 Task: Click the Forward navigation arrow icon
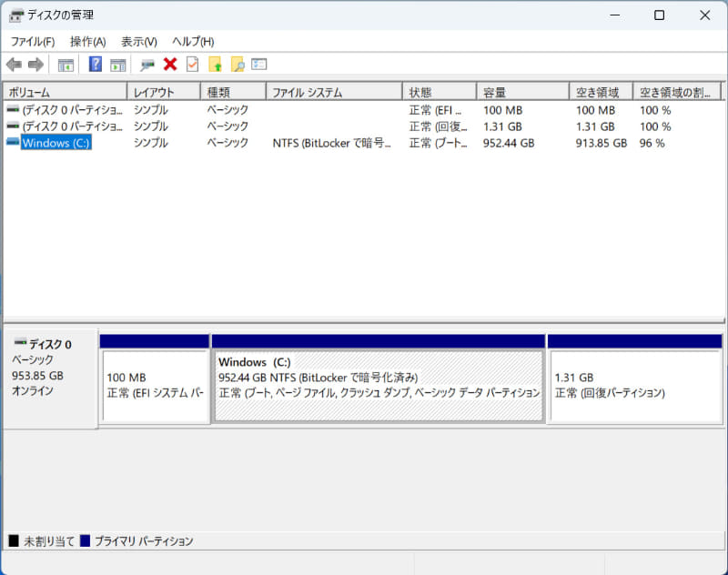point(35,64)
